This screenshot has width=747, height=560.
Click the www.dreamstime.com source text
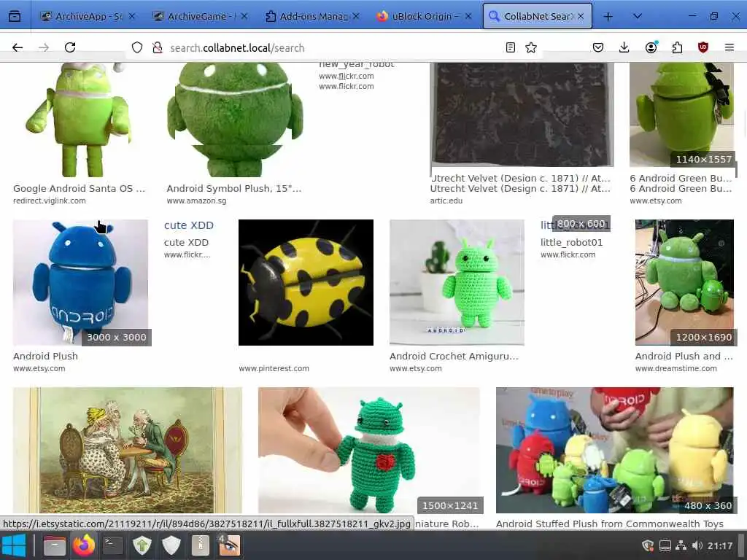[x=676, y=368]
